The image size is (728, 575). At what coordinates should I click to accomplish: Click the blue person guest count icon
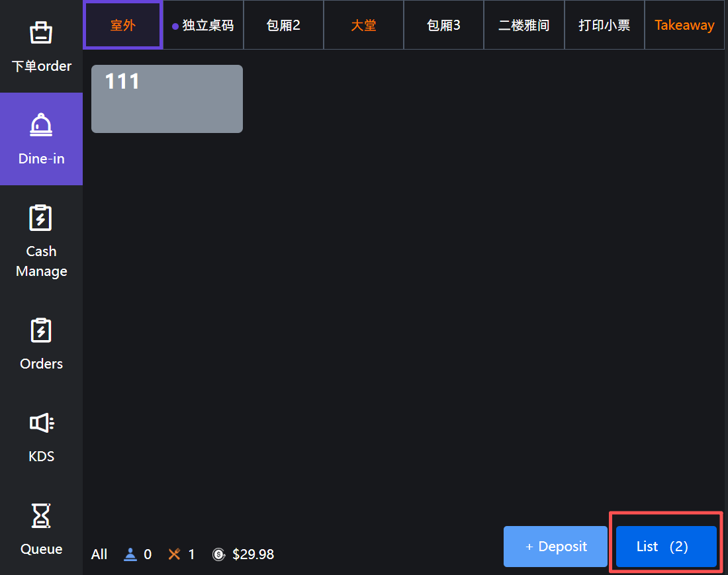coord(130,554)
